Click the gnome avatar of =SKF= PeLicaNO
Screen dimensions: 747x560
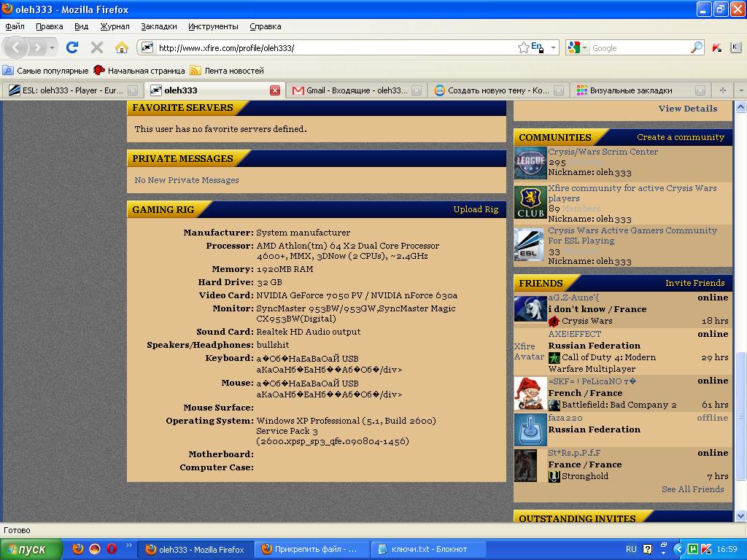(530, 394)
